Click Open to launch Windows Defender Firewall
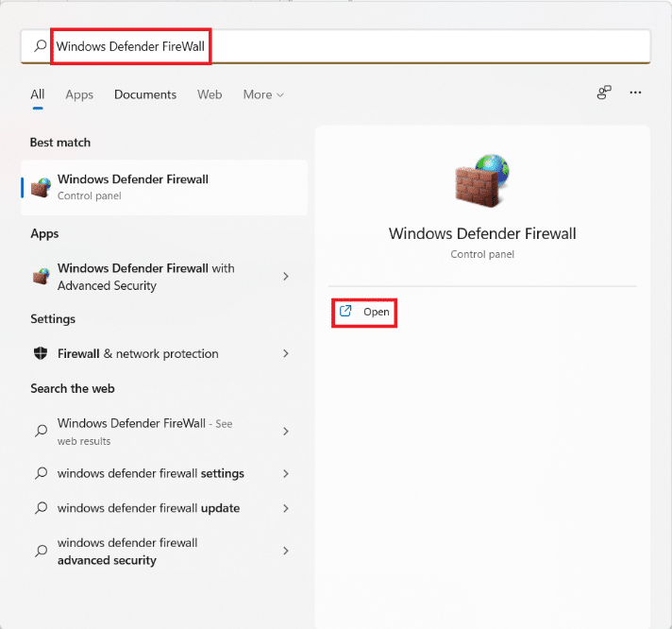The height and width of the screenshot is (629, 672). 376,312
